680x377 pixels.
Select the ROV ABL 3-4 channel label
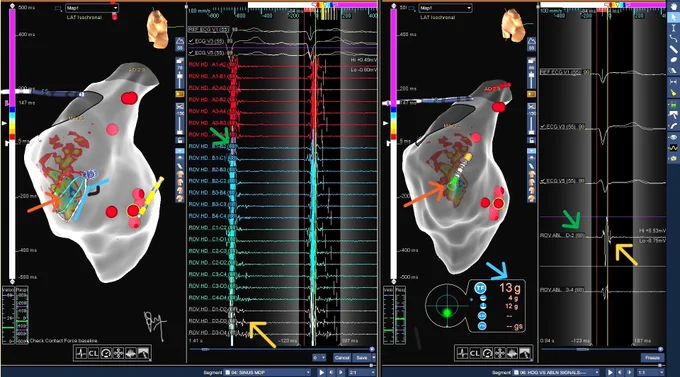pyautogui.click(x=562, y=290)
